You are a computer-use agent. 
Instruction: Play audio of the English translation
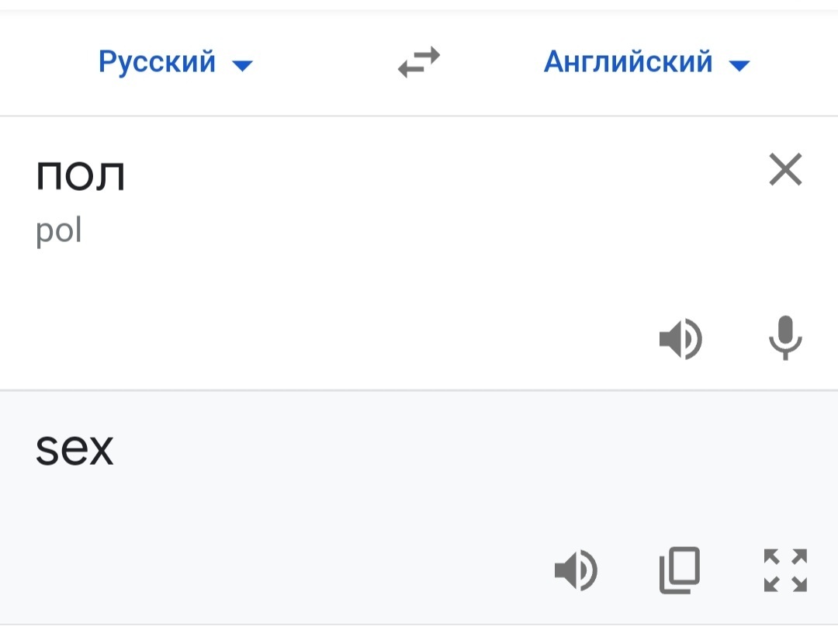pyautogui.click(x=576, y=572)
